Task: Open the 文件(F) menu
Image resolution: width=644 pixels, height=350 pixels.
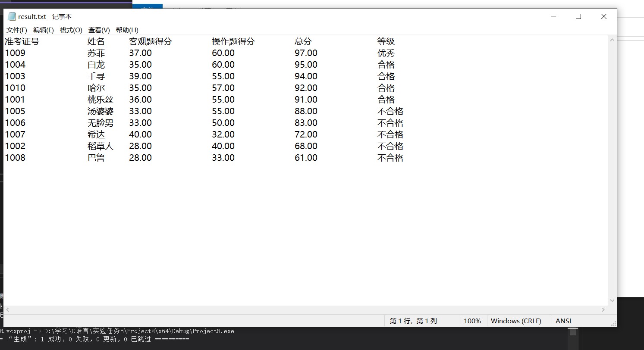Action: click(17, 30)
